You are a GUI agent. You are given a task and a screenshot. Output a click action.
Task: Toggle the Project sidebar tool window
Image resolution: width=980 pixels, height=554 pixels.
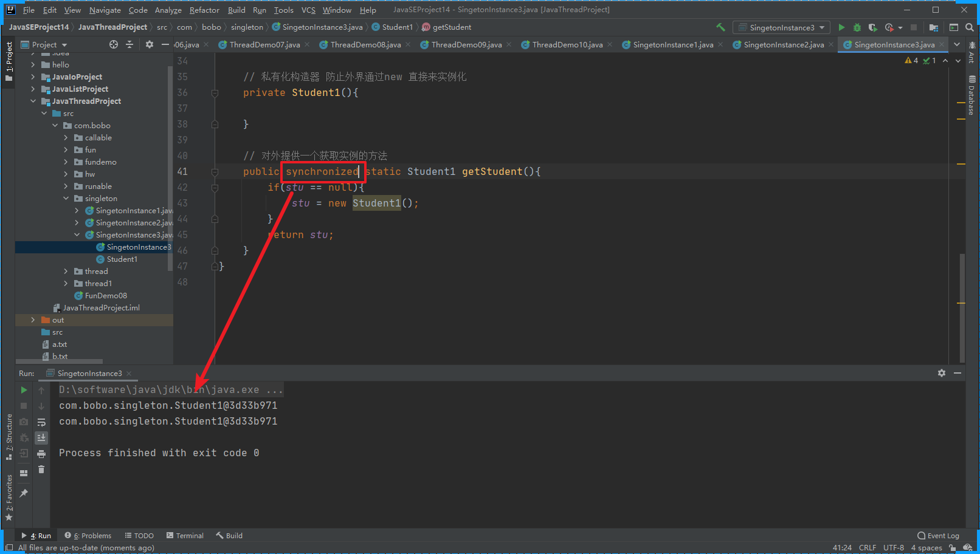coord(9,61)
